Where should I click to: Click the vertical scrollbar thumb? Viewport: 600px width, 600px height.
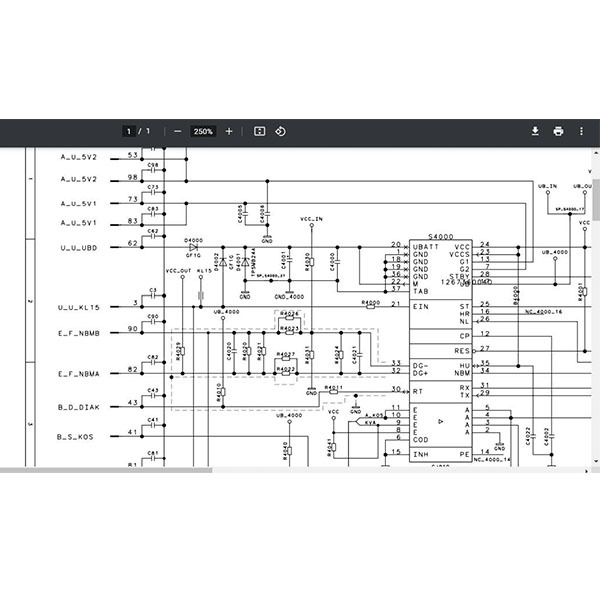596,199
